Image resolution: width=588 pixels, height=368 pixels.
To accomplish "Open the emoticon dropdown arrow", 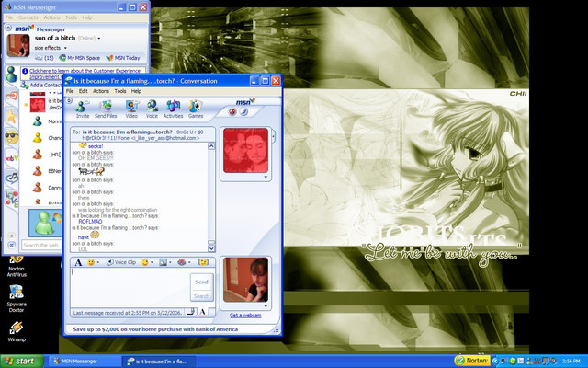I will (98, 262).
